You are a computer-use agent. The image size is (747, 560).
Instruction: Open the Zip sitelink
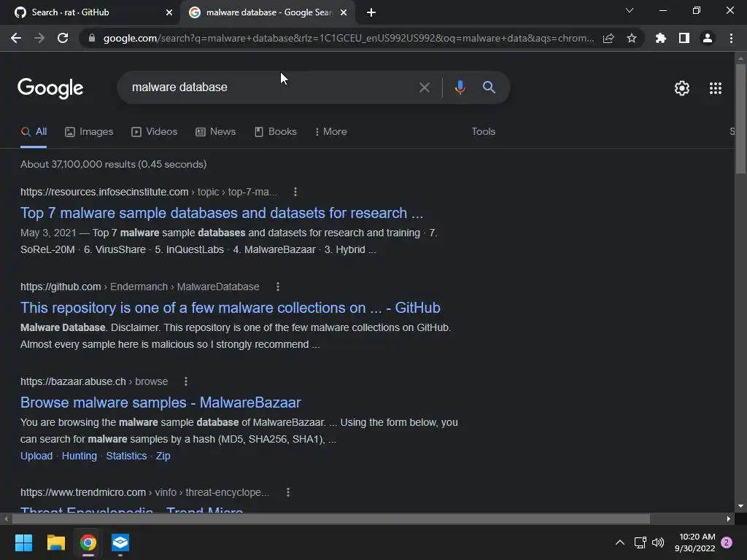[x=163, y=456]
